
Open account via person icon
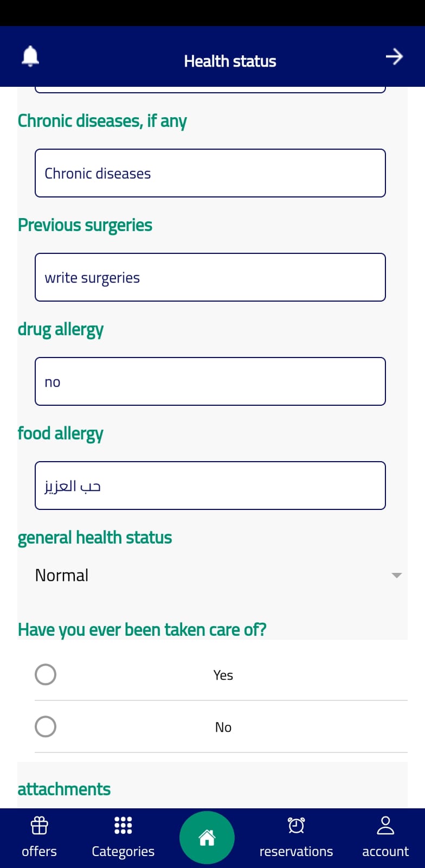coord(385,826)
